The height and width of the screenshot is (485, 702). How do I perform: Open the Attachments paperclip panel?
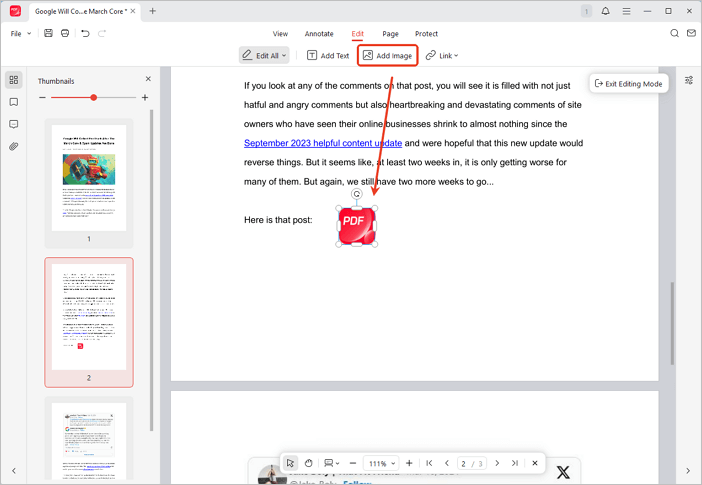[14, 146]
